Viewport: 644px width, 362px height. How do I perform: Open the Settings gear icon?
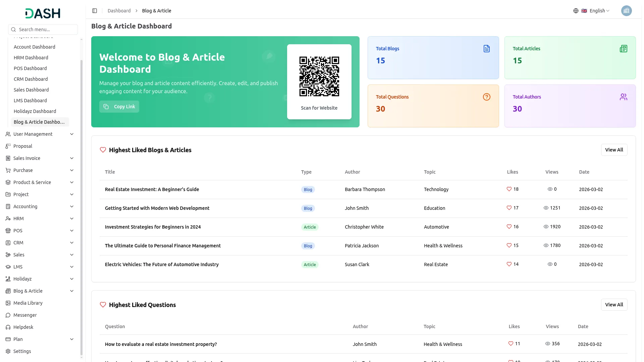pos(8,351)
